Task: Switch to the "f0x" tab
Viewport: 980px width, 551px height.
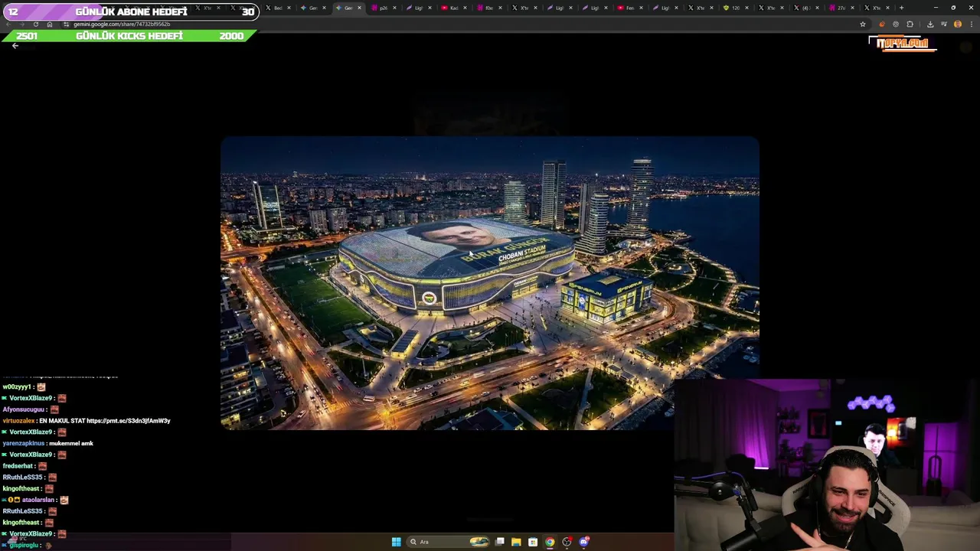Action: point(488,8)
